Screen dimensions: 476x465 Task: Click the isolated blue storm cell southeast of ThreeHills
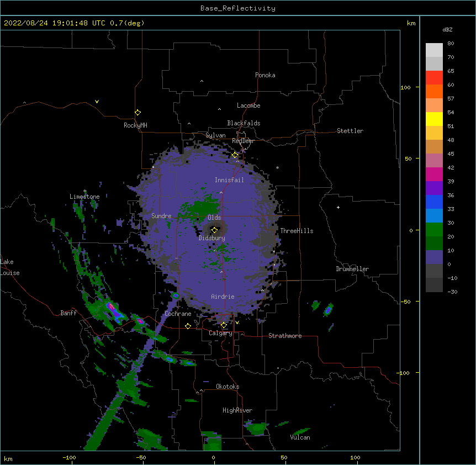(x=328, y=310)
